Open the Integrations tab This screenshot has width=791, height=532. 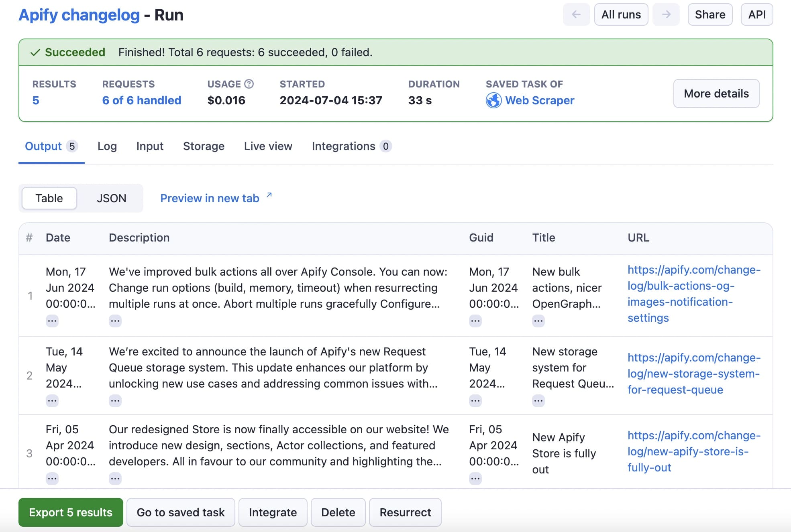point(345,146)
